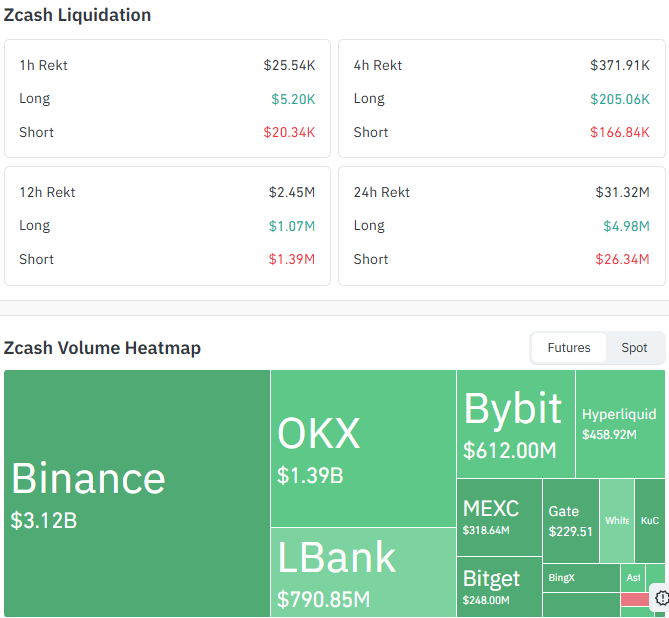This screenshot has width=669, height=618.
Task: Click the 12h Rekt label
Action: (47, 192)
